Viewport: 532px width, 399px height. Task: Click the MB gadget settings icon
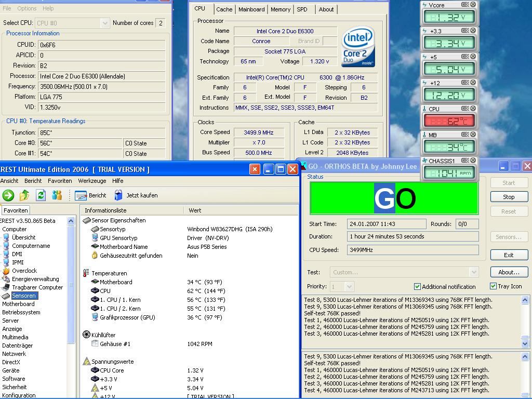tap(465, 135)
